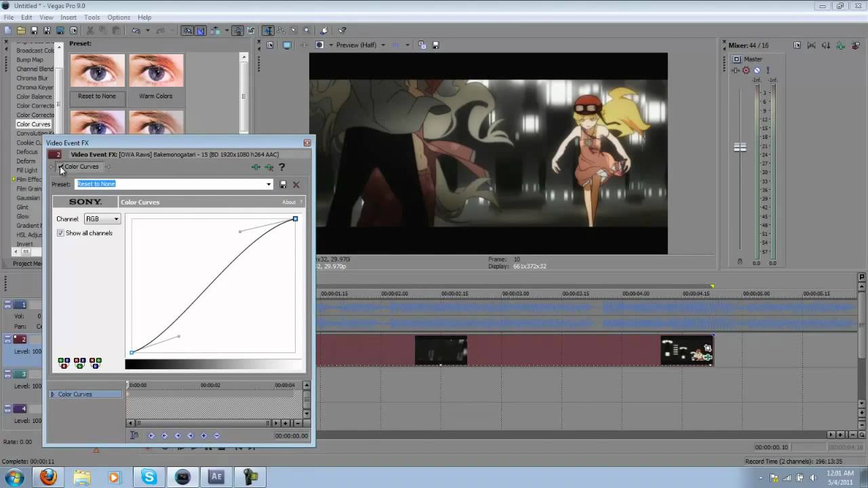Save preview snapshot to file
Screen dimensions: 868x488
(436, 45)
